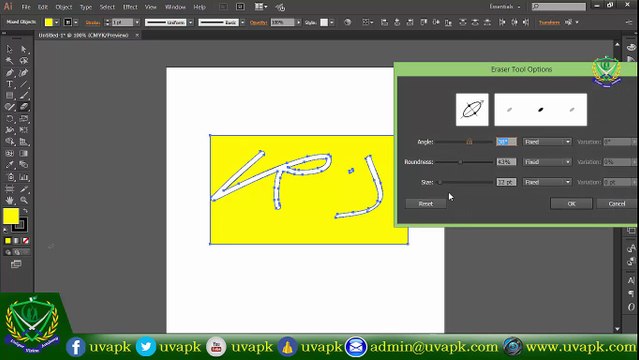
Task: Click the Roundness percent input field
Action: pyautogui.click(x=506, y=162)
